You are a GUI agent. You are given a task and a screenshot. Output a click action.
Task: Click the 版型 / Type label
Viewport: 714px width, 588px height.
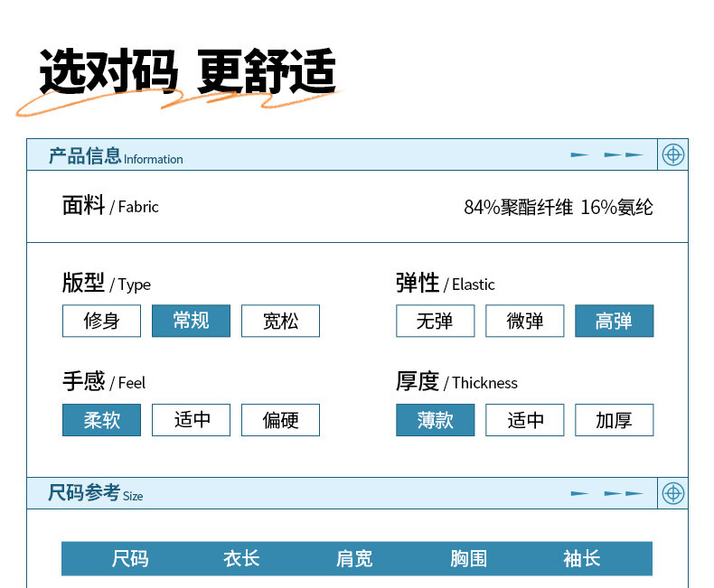(x=106, y=283)
